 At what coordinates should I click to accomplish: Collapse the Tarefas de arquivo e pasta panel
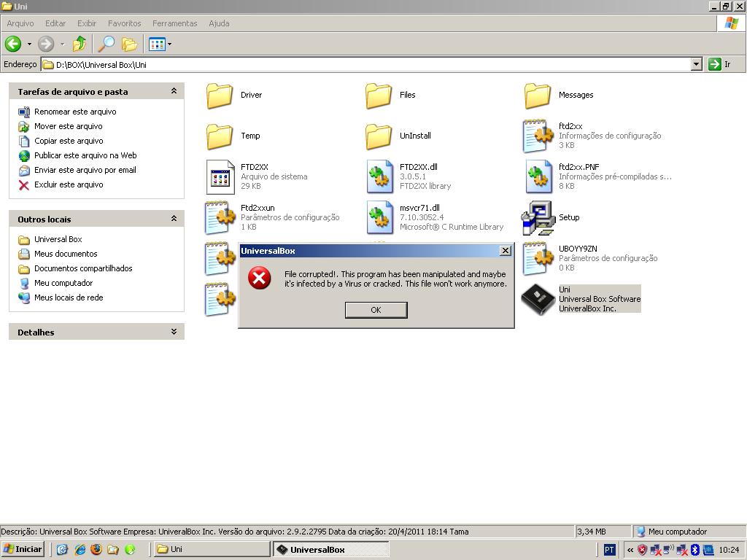click(174, 91)
